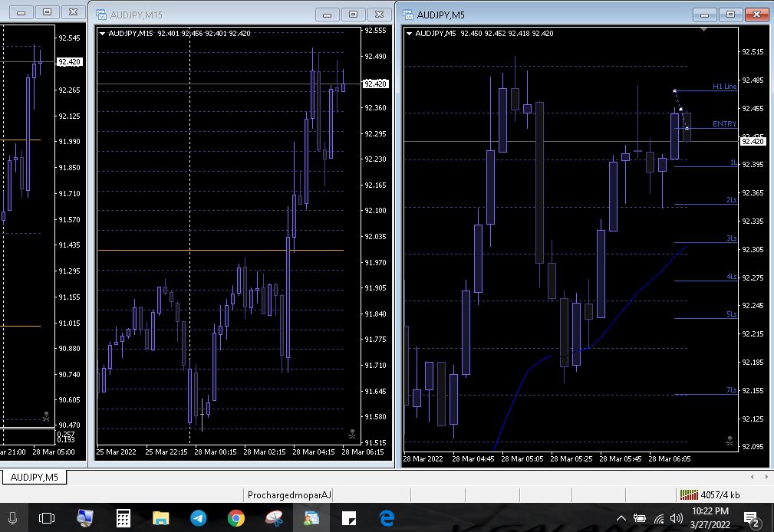Open File Explorer from the taskbar

coord(161,518)
